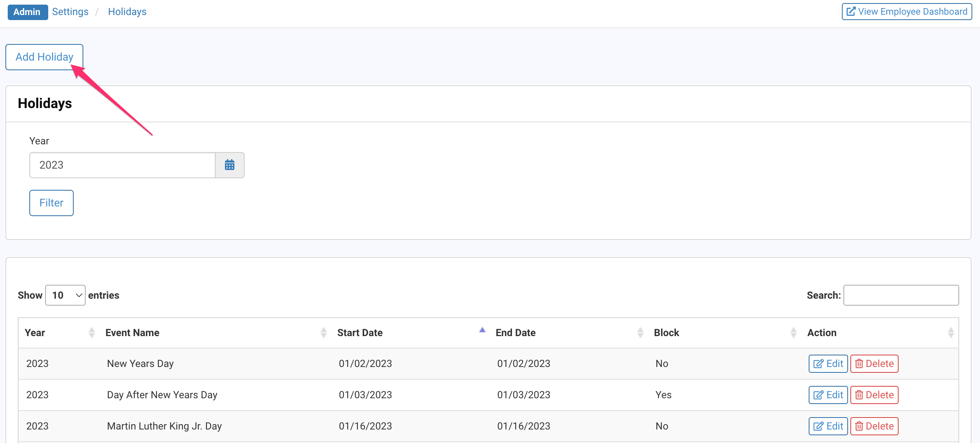Apply the year Filter button
This screenshot has width=980, height=443.
click(51, 203)
